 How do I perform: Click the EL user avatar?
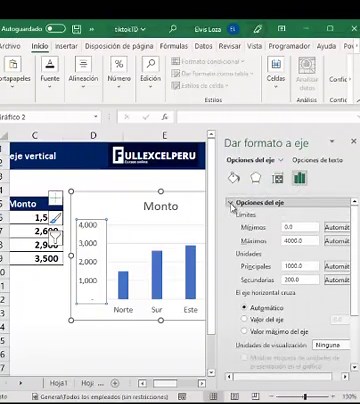[233, 29]
